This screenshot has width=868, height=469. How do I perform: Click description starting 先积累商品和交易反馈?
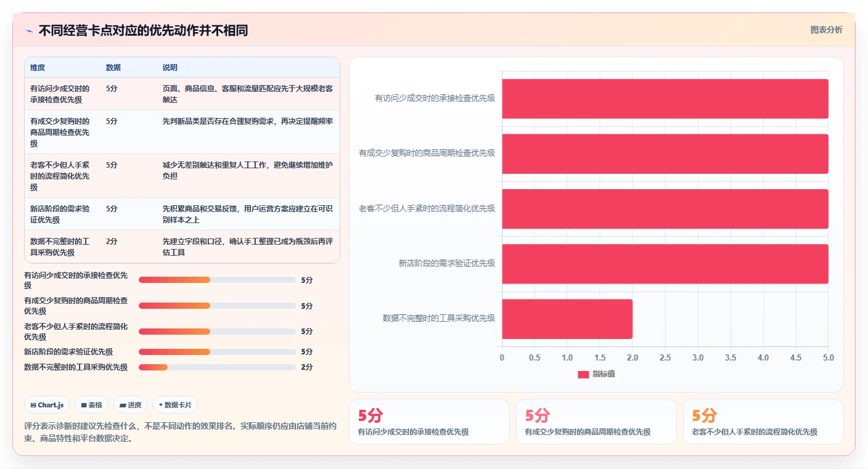tap(248, 214)
